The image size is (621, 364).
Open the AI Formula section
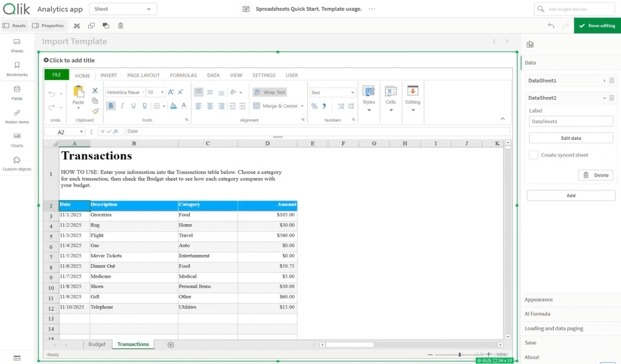570,314
